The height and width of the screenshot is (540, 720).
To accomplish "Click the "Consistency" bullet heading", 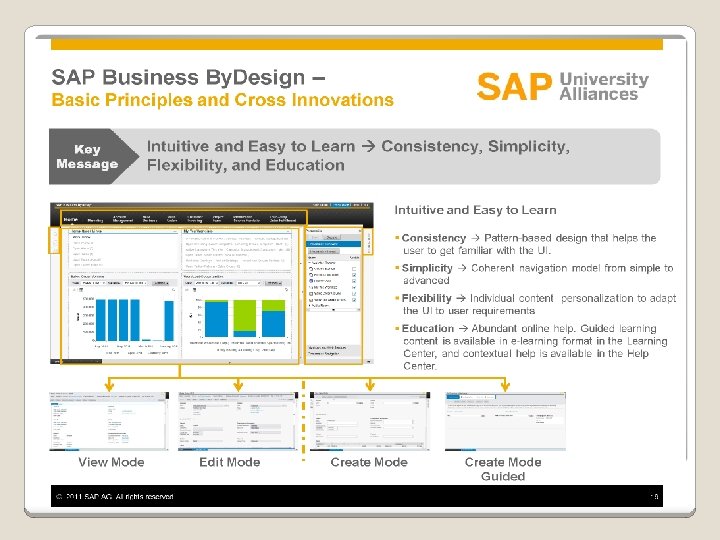I will [433, 238].
